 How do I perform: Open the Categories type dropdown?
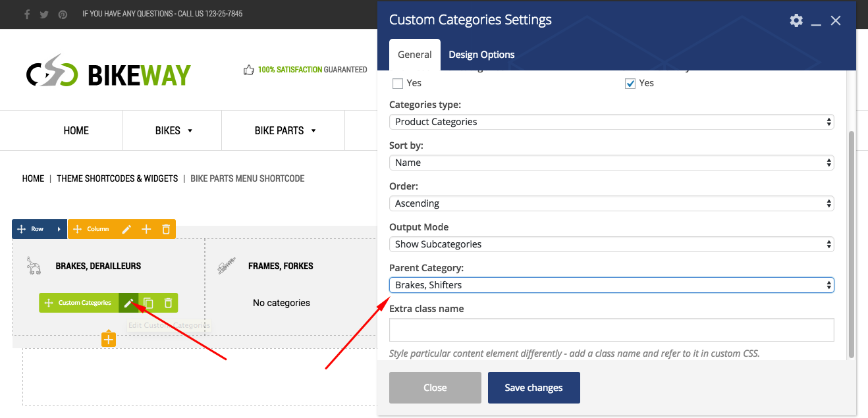[612, 122]
